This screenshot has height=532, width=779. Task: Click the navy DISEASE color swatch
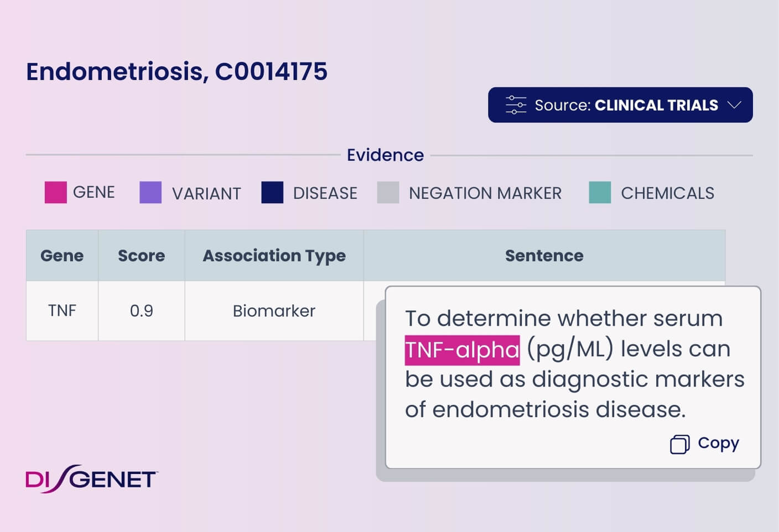(x=272, y=192)
